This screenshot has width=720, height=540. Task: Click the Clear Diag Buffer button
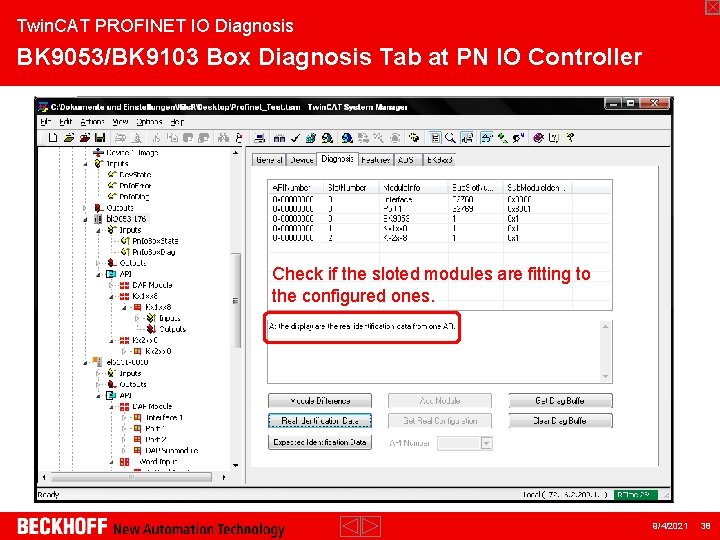pyautogui.click(x=560, y=421)
